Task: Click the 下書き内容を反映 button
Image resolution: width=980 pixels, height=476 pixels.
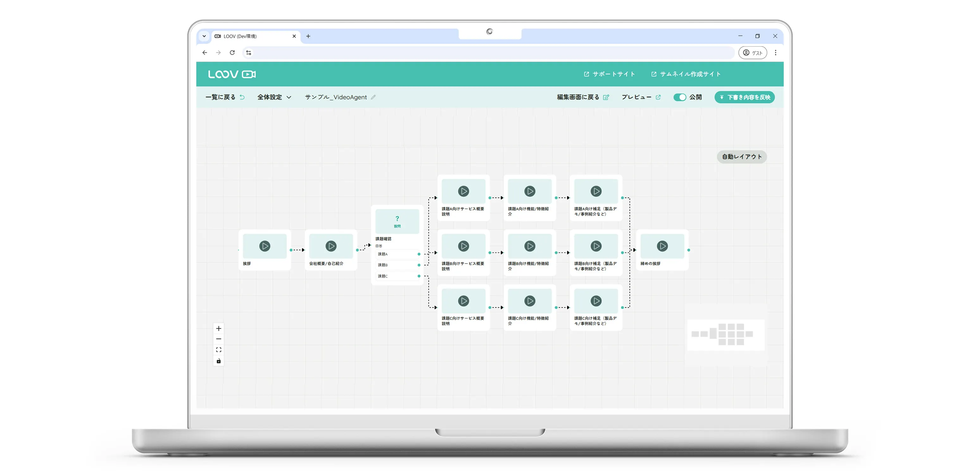Action: 744,97
